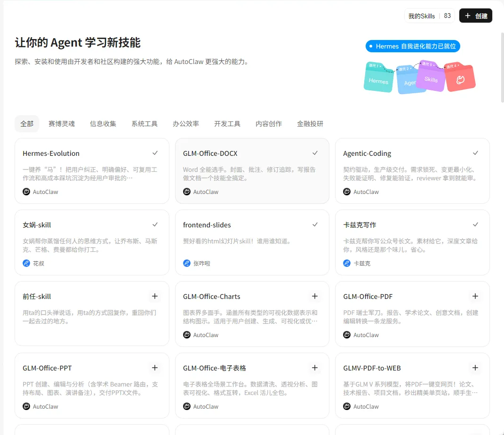The width and height of the screenshot is (504, 435).
Task: Click the checkmark on 卡兹克写作 card
Action: coord(475,225)
